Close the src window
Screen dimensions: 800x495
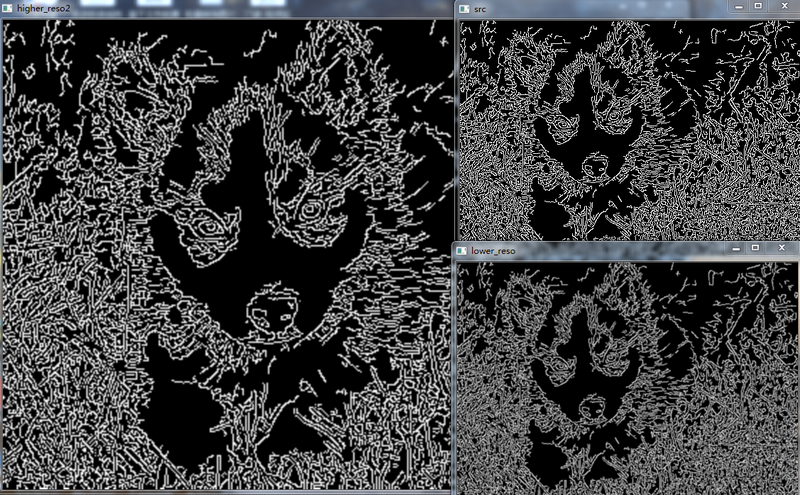pos(784,6)
